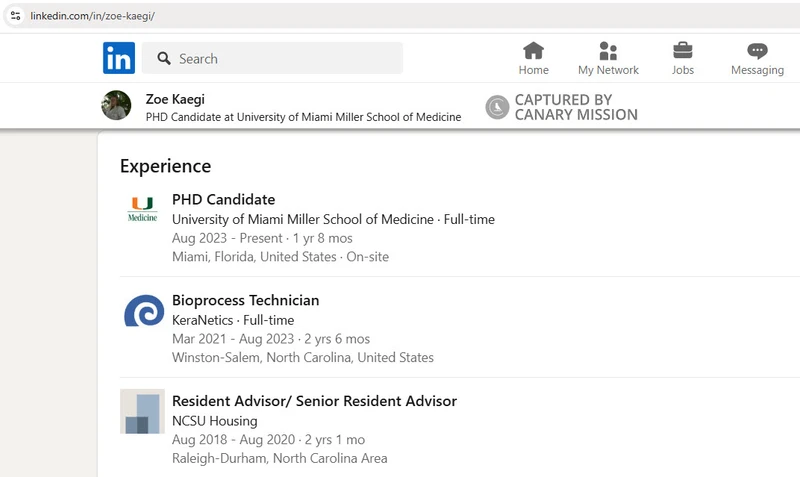The height and width of the screenshot is (477, 800).
Task: Click 'Aug 2023 - Present · 1 yr 8 mos'
Action: (x=262, y=238)
